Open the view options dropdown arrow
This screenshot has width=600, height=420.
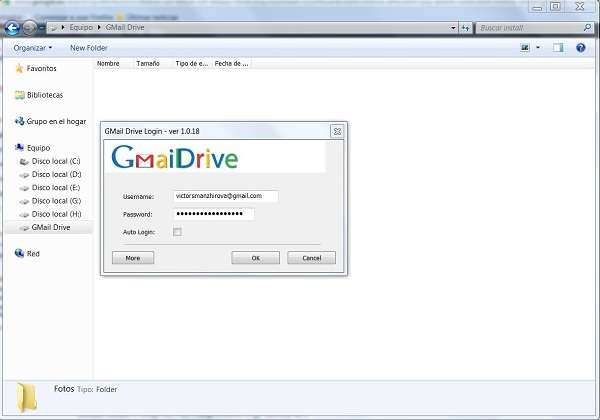coord(538,48)
